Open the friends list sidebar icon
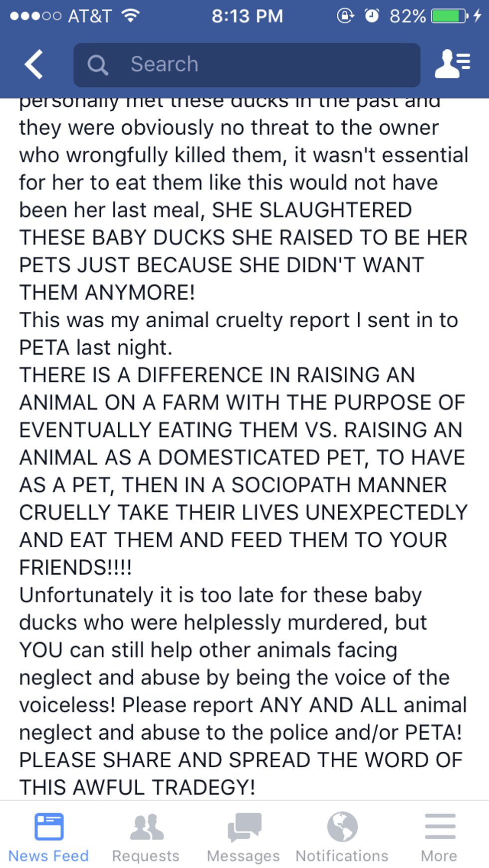This screenshot has width=489, height=868. point(452,65)
